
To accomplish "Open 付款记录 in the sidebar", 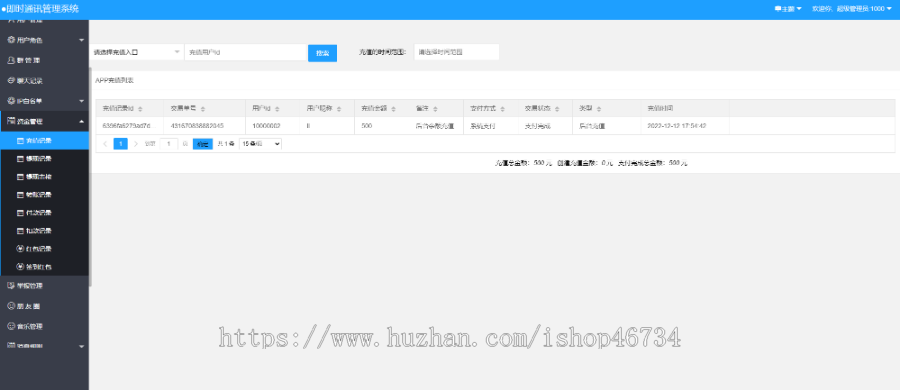I will (x=44, y=213).
